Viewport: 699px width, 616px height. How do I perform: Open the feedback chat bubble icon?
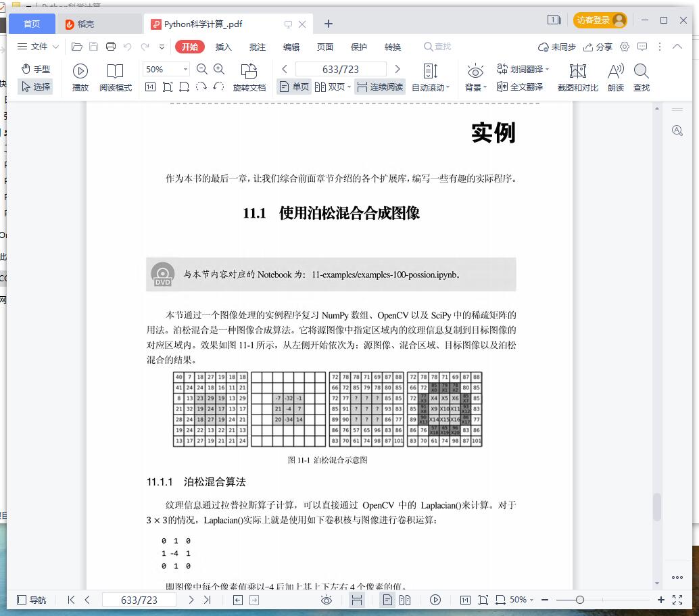point(642,47)
